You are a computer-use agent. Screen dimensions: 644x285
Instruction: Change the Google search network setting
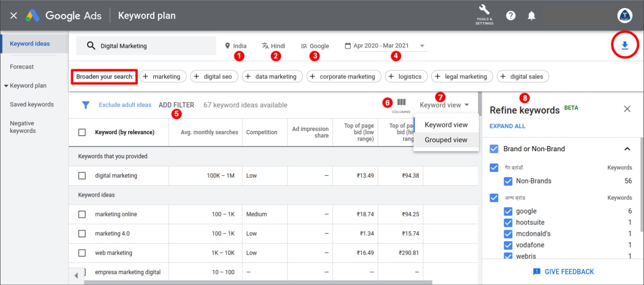pyautogui.click(x=315, y=46)
